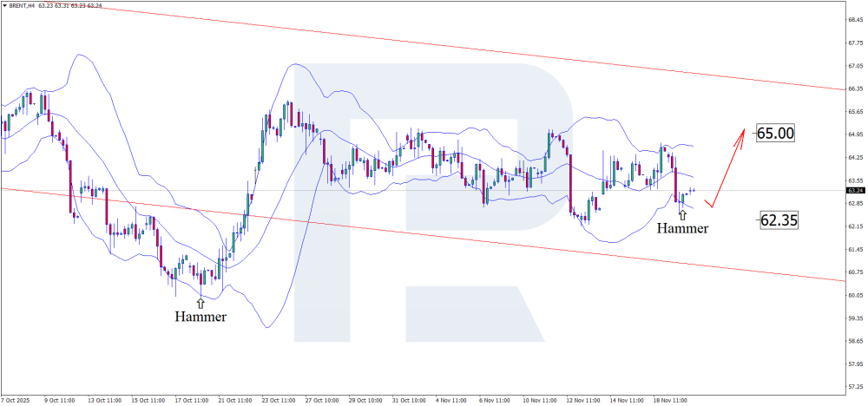Click the 18 Nov 11:00 time axis label
Screen dimensions: 868x406
(x=669, y=401)
